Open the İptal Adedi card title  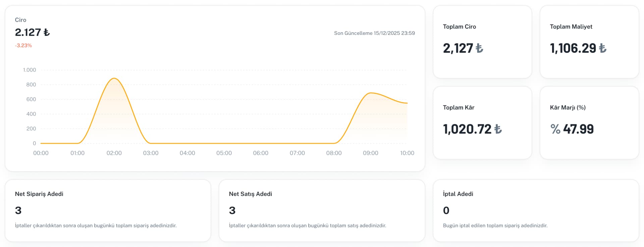click(x=458, y=194)
